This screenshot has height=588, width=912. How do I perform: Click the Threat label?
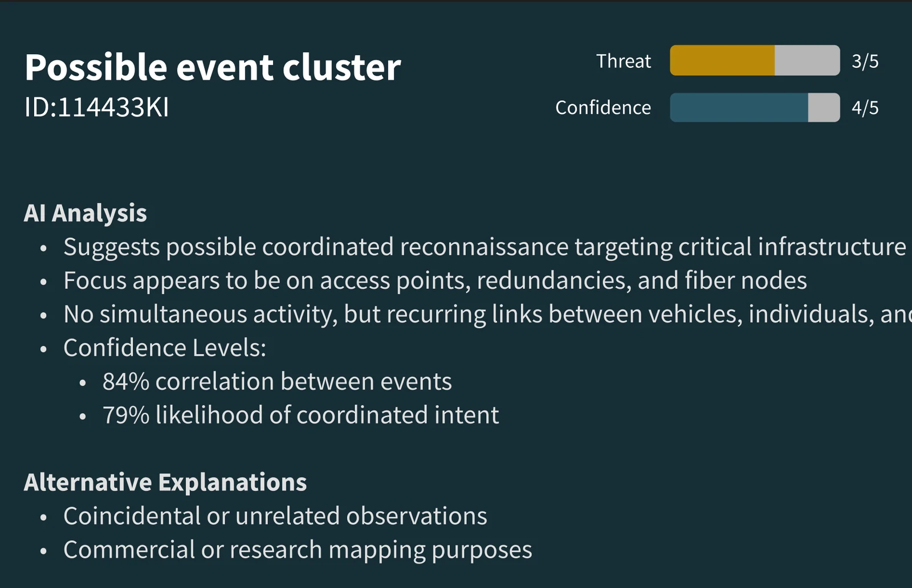(x=624, y=61)
